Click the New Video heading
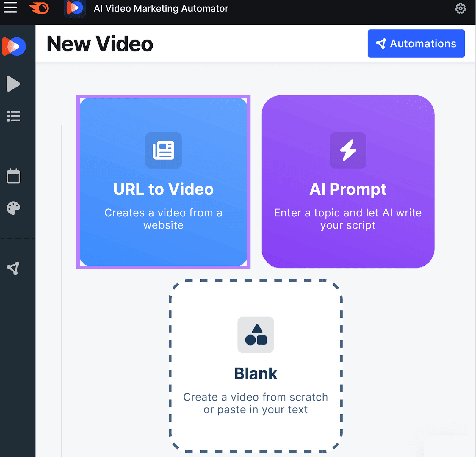This screenshot has height=457, width=476. (100, 44)
